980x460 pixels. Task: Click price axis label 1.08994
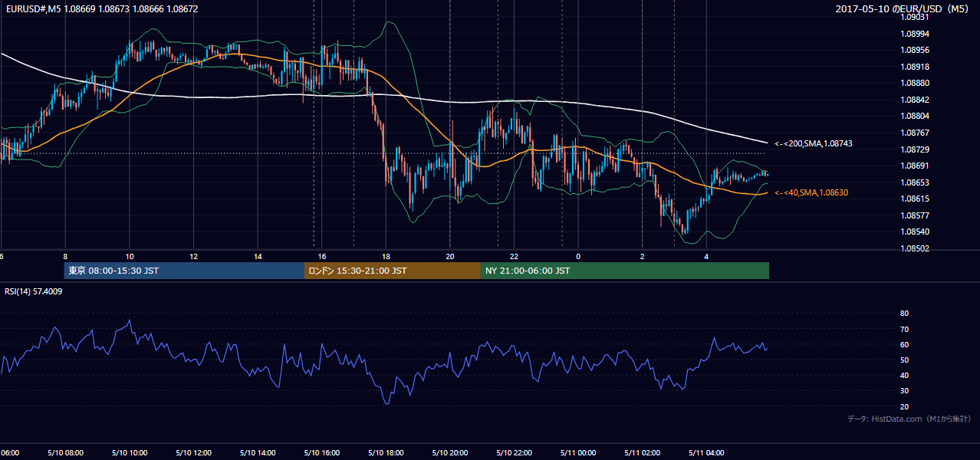916,34
